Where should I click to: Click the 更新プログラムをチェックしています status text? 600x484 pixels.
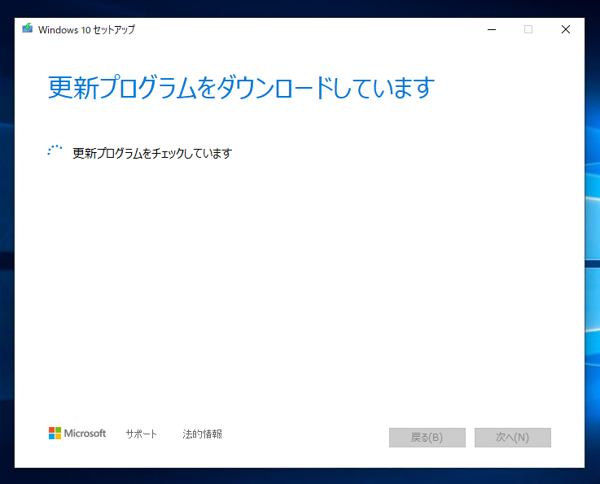[x=152, y=153]
